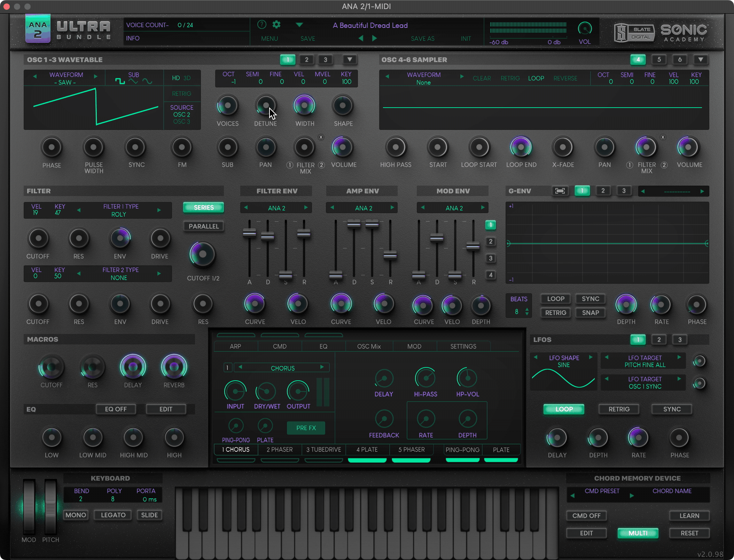Screen dimensions: 734x560
Task: Click the CUTOFF 1/2 knob
Action: pyautogui.click(x=202, y=254)
